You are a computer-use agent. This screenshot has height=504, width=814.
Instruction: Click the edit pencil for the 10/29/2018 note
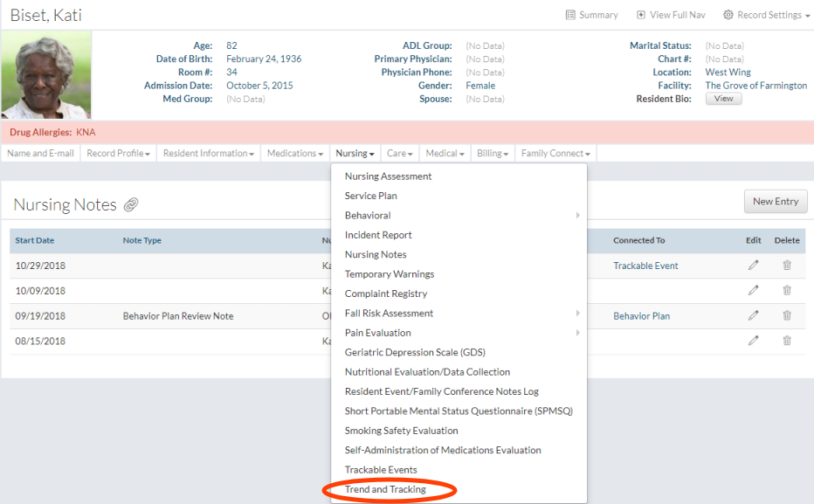click(753, 266)
